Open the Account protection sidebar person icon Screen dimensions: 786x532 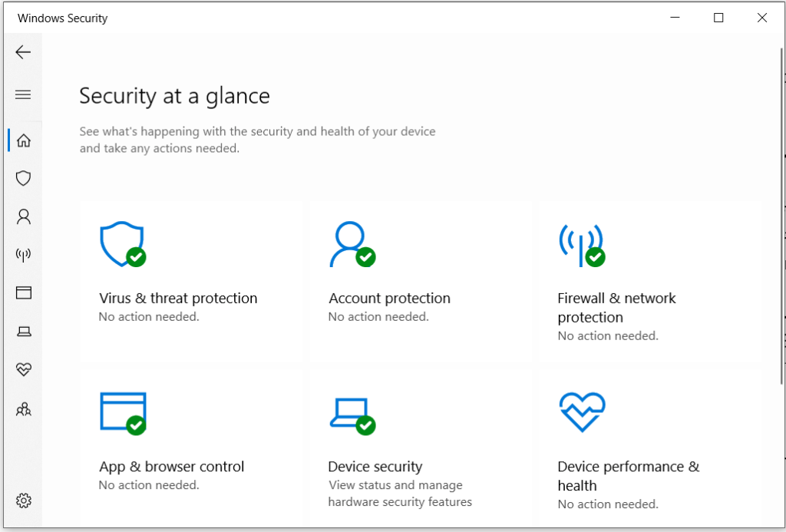pos(23,216)
